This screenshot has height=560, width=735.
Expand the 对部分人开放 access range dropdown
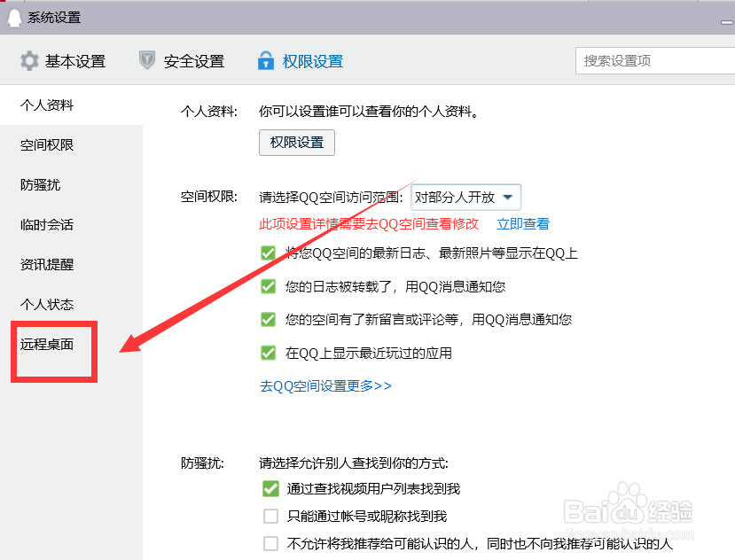[x=466, y=198]
